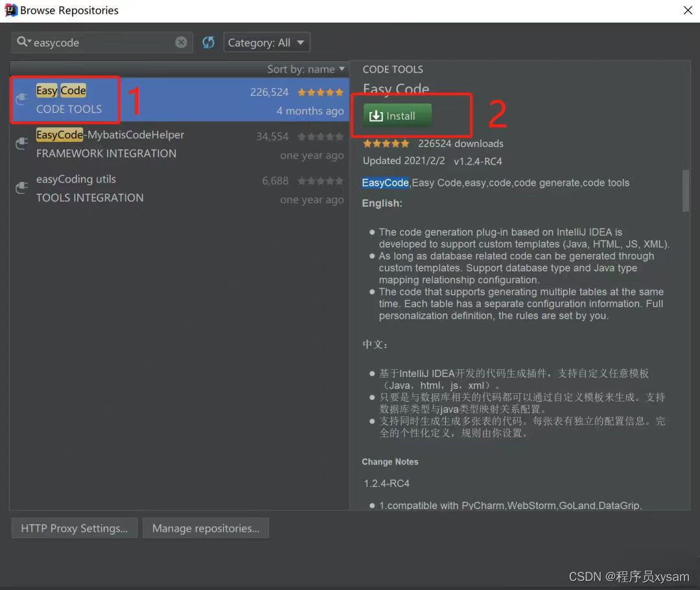The width and height of the screenshot is (700, 590).
Task: Open search options via magnifier dropdown arrow
Action: [29, 41]
